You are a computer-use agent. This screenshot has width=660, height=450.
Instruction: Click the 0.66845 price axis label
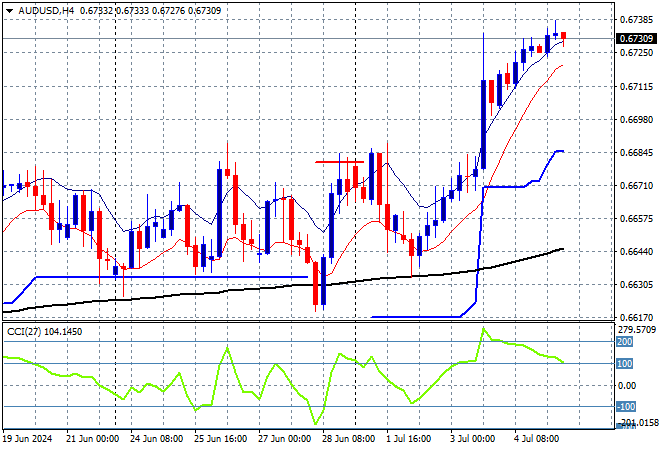click(x=638, y=152)
